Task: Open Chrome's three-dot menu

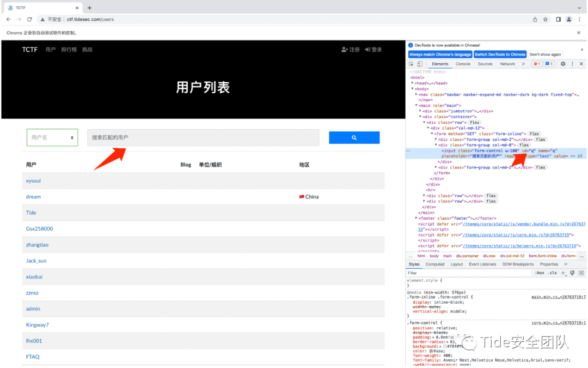Action: pos(579,20)
